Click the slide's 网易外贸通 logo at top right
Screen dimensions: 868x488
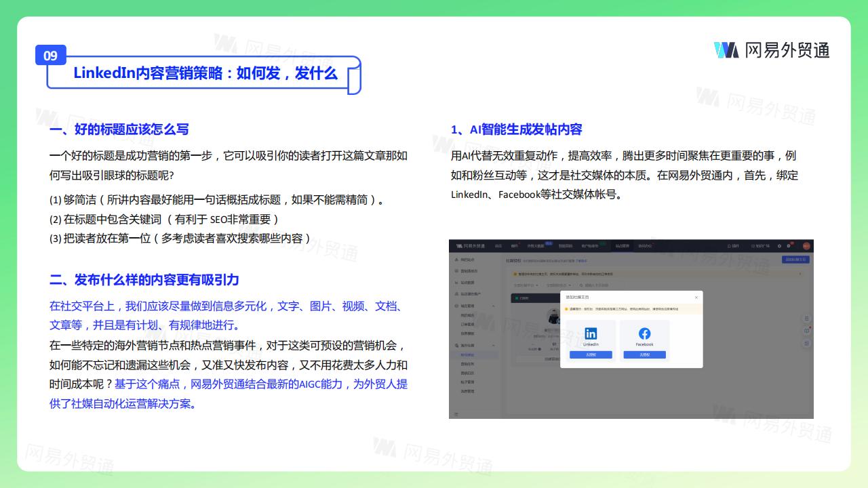(x=772, y=49)
